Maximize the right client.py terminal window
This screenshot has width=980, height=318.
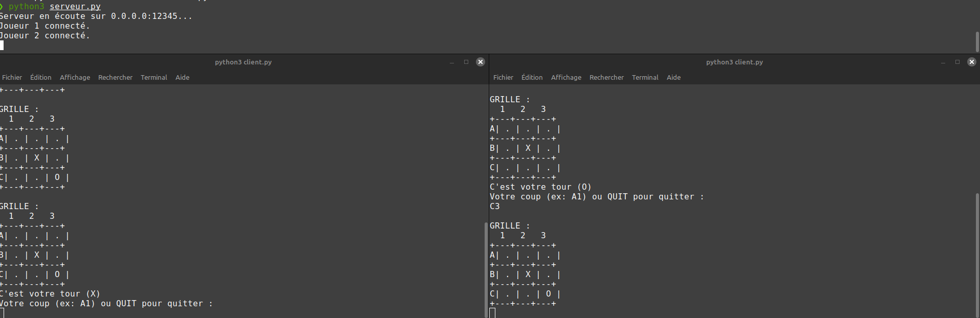(957, 62)
